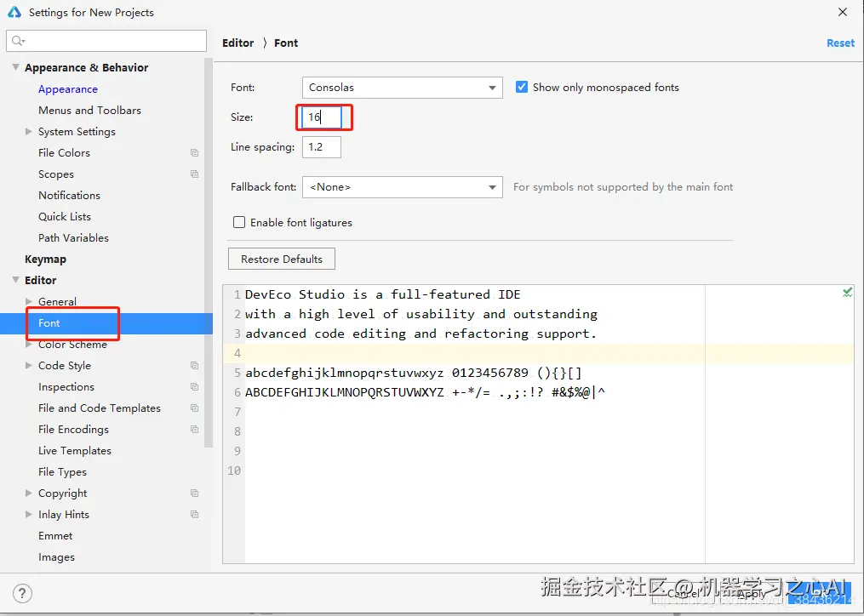Screen dimensions: 864x616
Task: Expand the System Settings node
Action: 29,131
